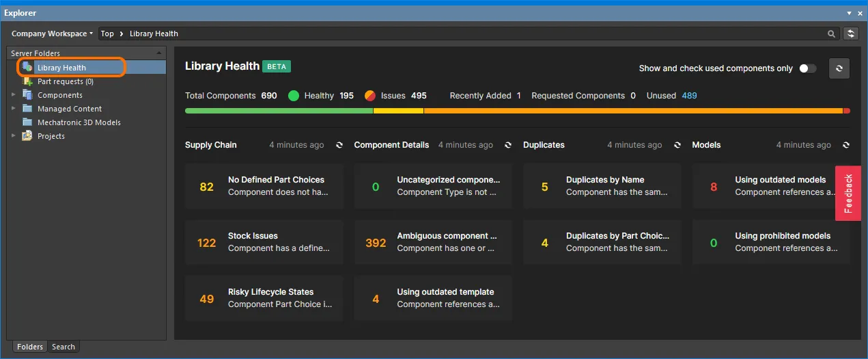This screenshot has width=868, height=359.
Task: Expand the Projects tree node
Action: (14, 136)
